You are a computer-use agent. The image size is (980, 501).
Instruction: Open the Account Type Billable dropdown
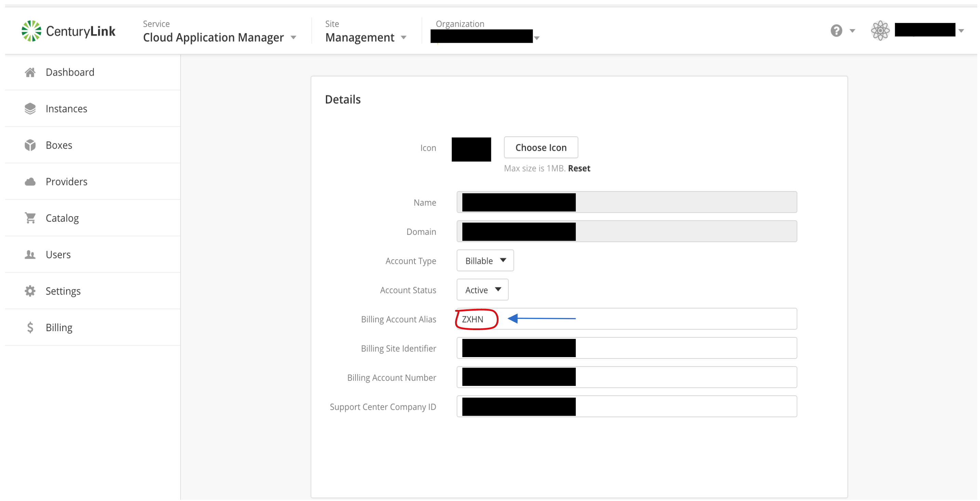click(485, 260)
